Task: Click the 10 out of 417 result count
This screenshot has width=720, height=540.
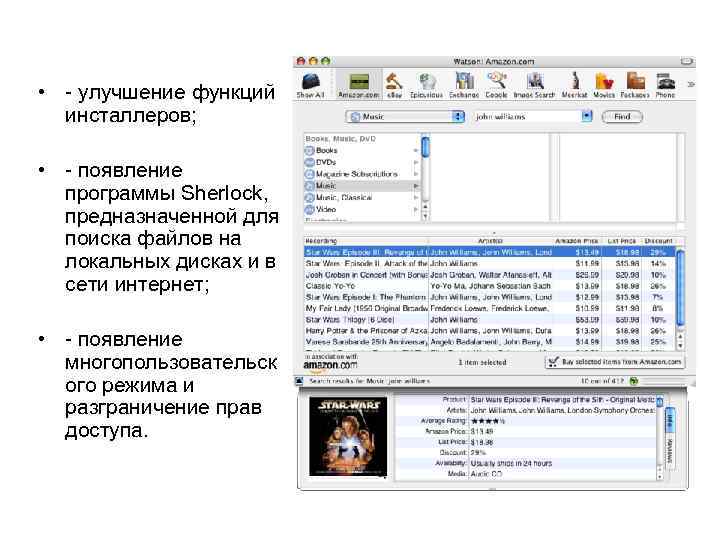Action: pyautogui.click(x=603, y=381)
